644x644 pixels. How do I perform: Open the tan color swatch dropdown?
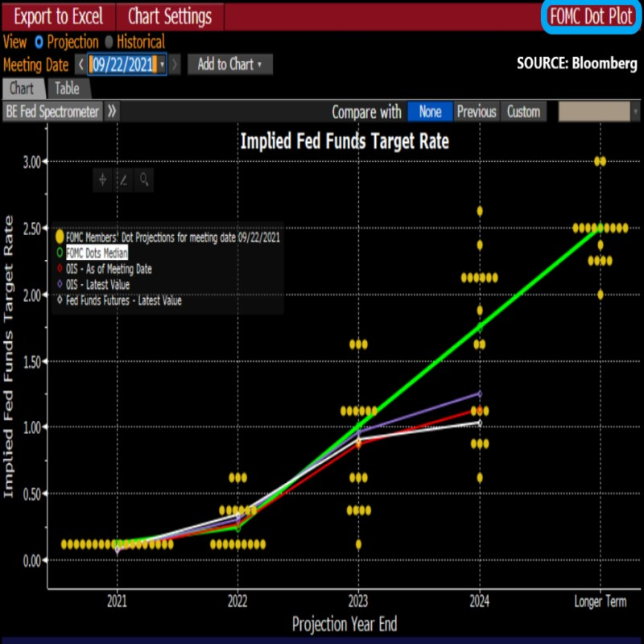click(599, 112)
